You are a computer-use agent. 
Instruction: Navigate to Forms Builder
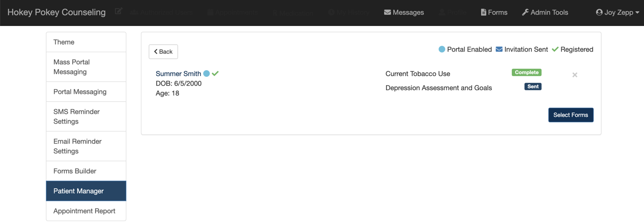pyautogui.click(x=86, y=171)
